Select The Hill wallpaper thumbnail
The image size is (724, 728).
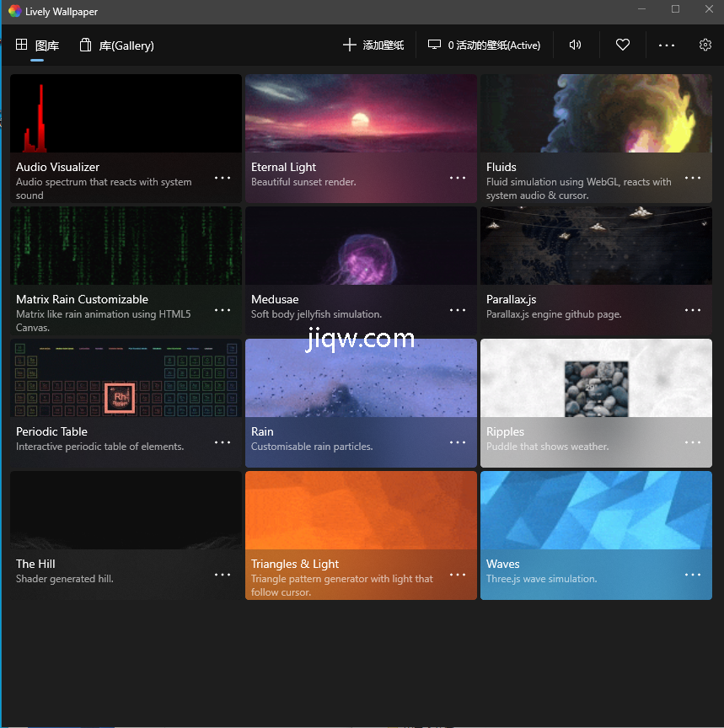point(126,511)
